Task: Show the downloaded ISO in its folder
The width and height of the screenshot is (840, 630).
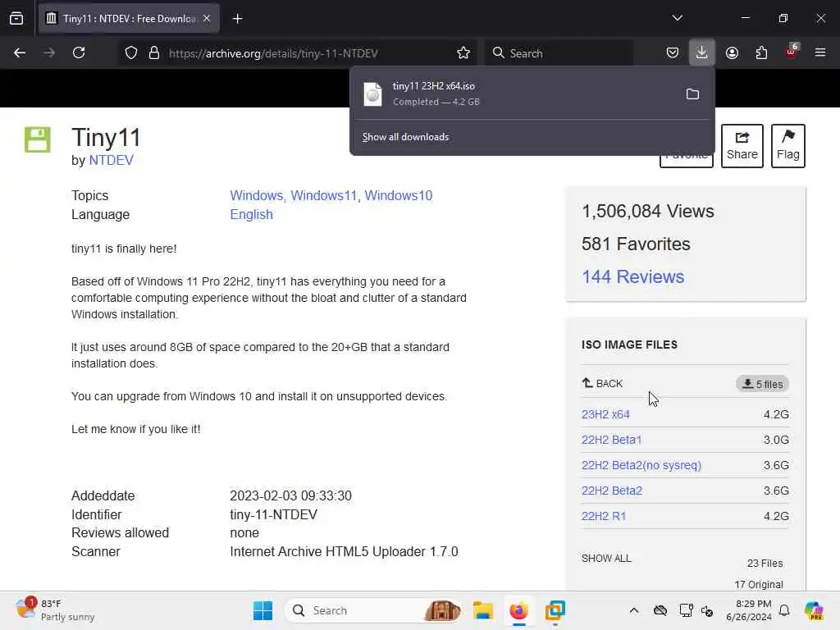Action: coord(692,94)
